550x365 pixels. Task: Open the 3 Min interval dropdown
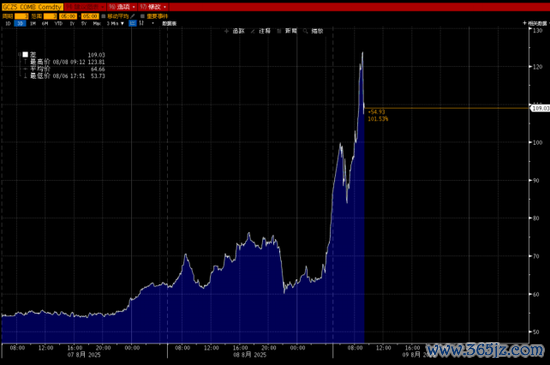[x=115, y=23]
